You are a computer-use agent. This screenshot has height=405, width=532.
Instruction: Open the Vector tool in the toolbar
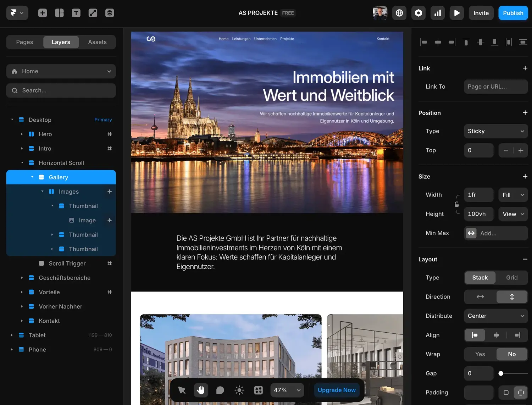(93, 13)
